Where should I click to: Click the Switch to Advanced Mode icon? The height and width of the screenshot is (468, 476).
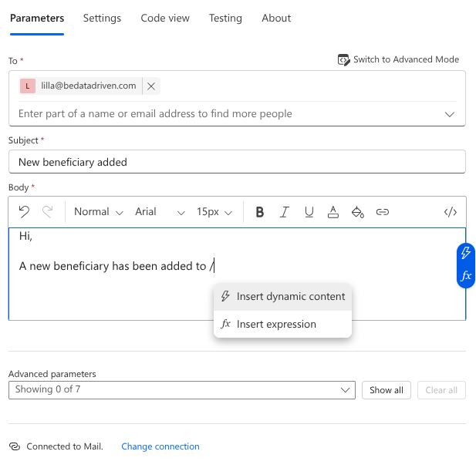[343, 59]
